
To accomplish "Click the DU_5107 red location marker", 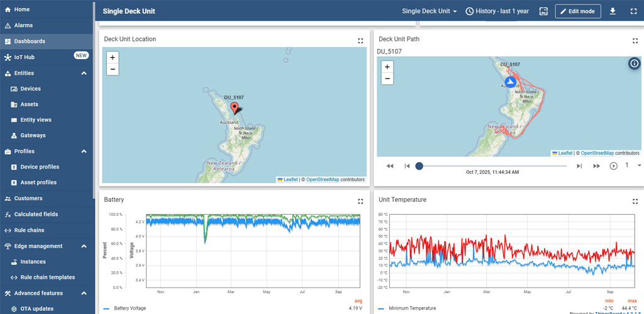I will coord(235,108).
